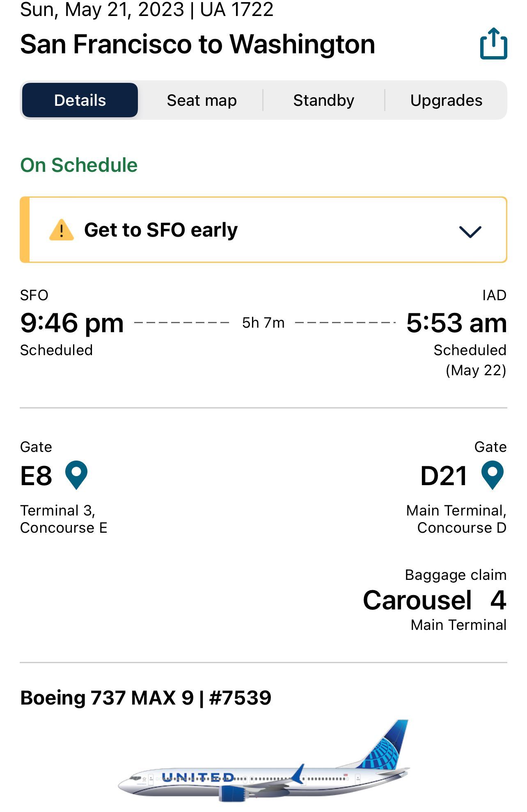Viewport: 527px width, 812px height.
Task: Tap the yellow warning triangle icon
Action: [x=61, y=230]
